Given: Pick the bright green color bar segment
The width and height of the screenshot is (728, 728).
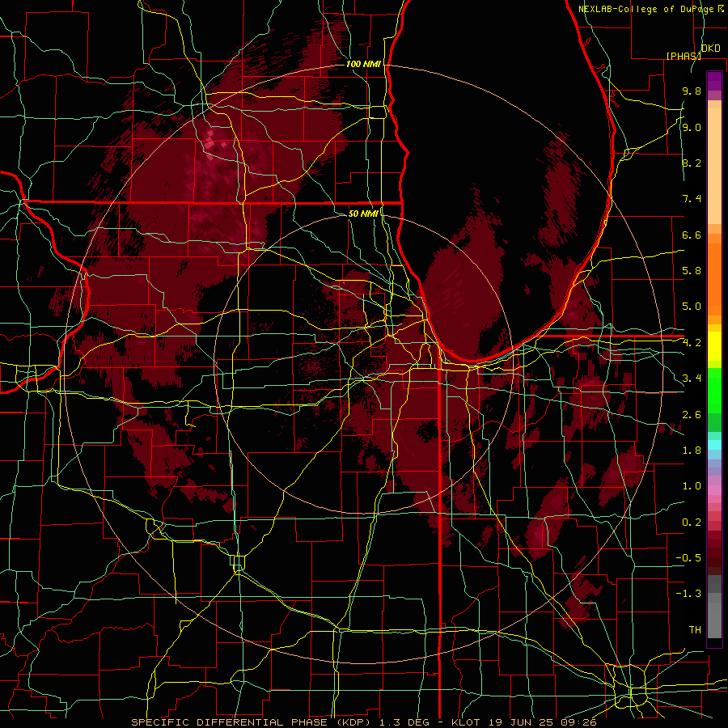Looking at the screenshot, I should (x=714, y=390).
